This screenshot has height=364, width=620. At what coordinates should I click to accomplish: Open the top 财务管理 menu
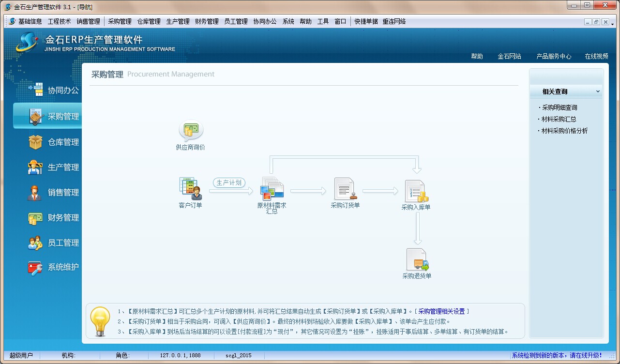pos(207,21)
